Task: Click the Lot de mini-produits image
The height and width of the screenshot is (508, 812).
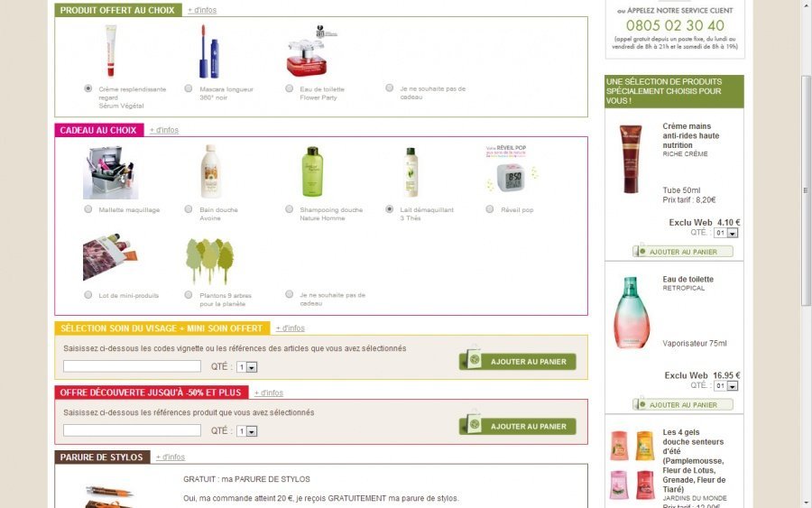Action: 110,257
